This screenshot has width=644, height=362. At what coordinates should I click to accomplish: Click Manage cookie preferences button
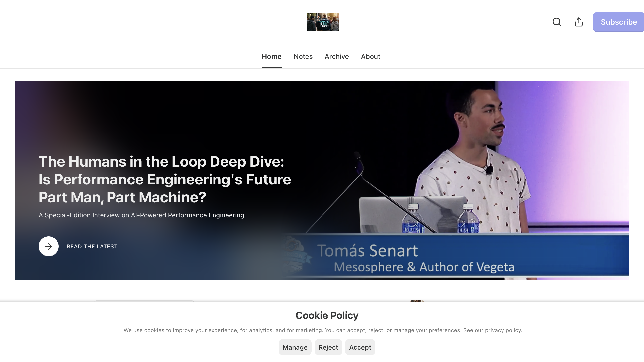coord(295,347)
